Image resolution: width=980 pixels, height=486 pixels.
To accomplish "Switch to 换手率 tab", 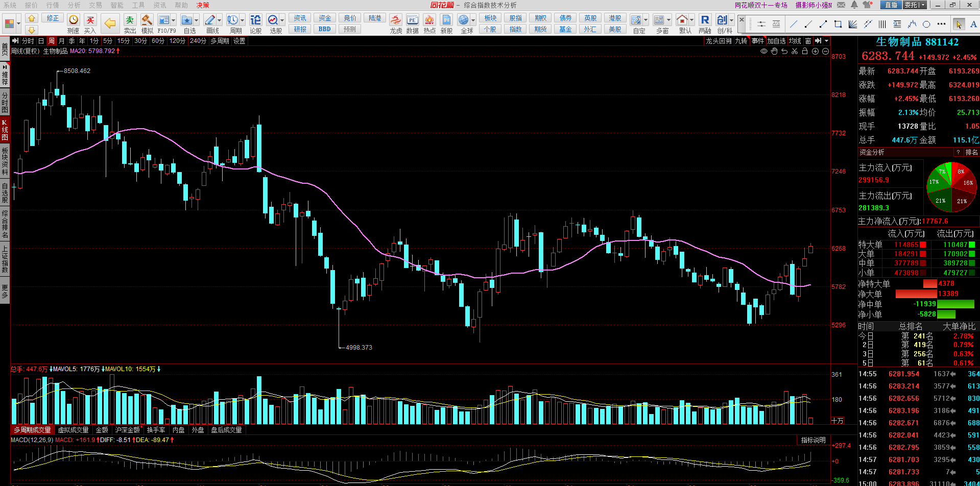I will (156, 430).
